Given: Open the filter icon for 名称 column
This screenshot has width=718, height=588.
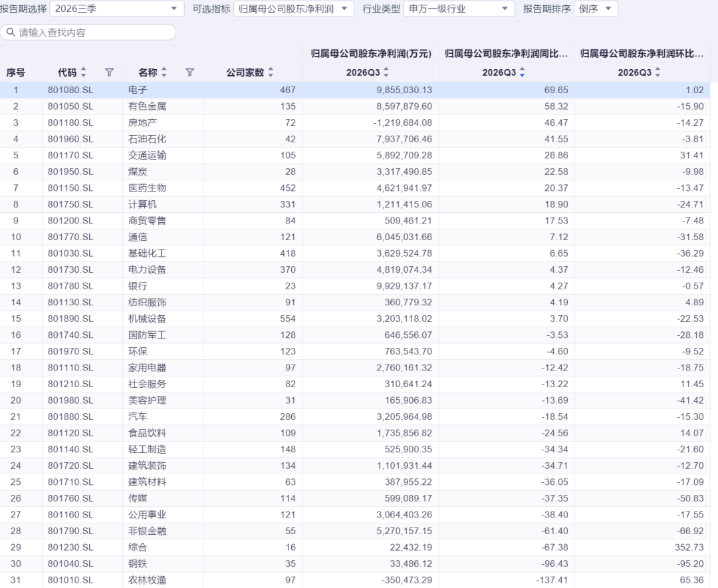Looking at the screenshot, I should (189, 73).
